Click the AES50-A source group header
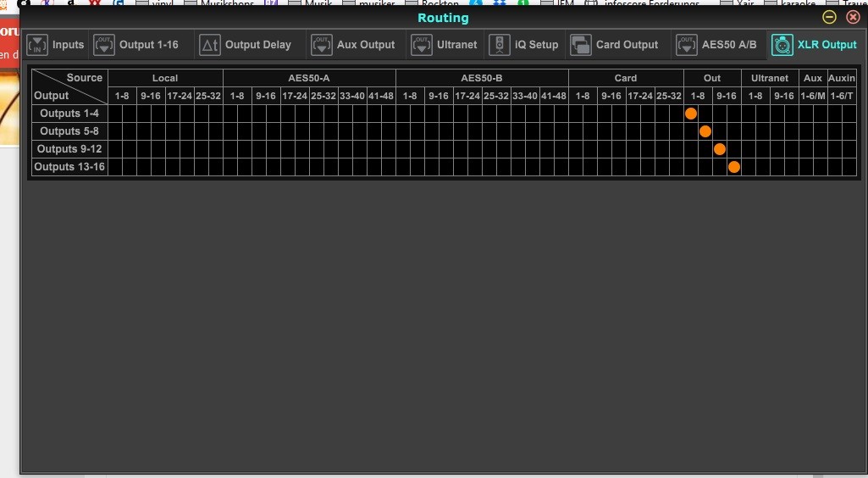 click(x=309, y=78)
